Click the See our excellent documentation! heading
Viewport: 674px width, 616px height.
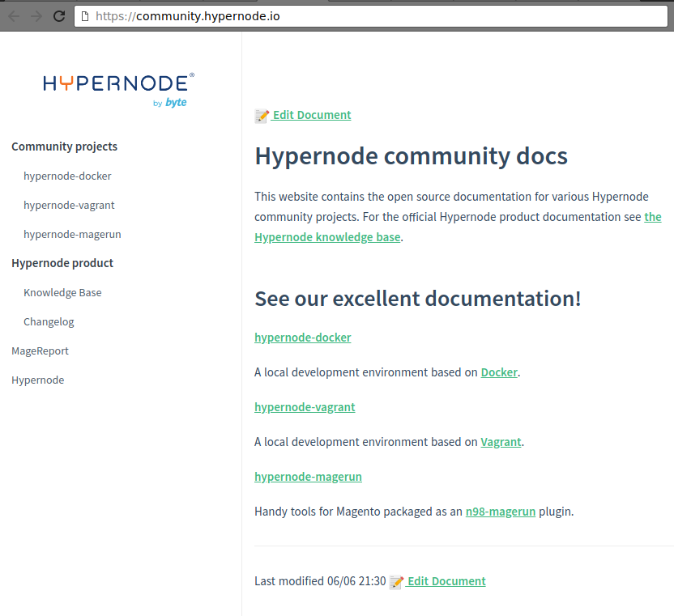coord(418,299)
